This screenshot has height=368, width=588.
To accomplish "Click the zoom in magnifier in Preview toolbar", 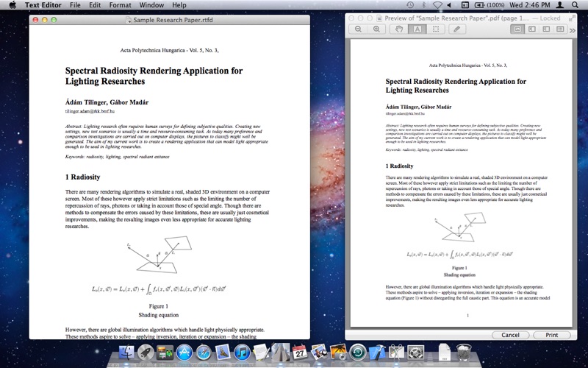I will coord(376,29).
